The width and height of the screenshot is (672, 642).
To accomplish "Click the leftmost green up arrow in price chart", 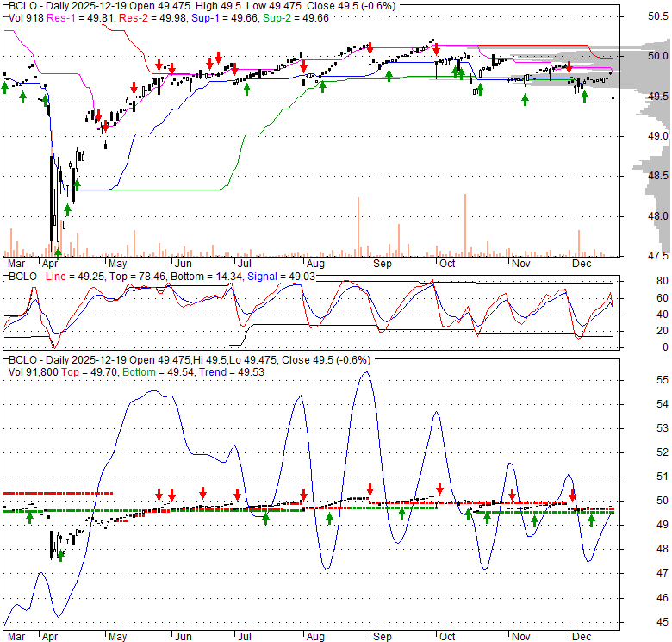I will [5, 86].
